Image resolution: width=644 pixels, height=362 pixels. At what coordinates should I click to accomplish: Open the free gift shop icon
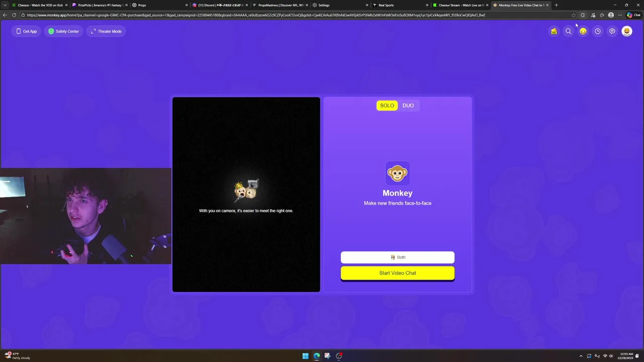click(x=554, y=31)
